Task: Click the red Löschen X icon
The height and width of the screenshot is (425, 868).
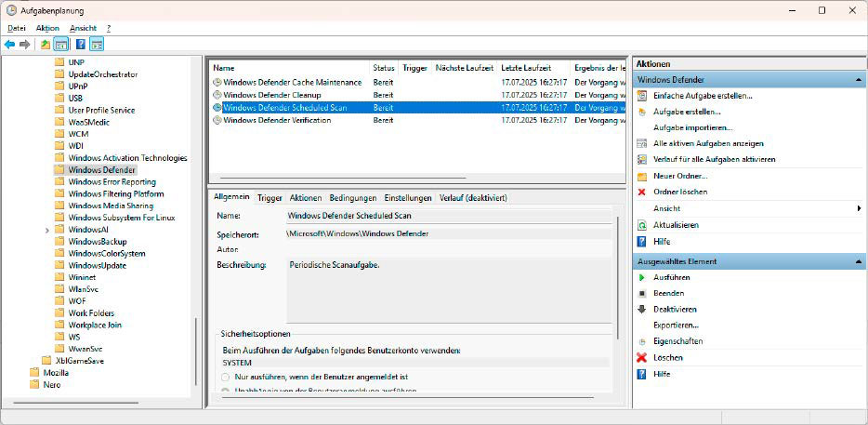Action: (x=642, y=358)
